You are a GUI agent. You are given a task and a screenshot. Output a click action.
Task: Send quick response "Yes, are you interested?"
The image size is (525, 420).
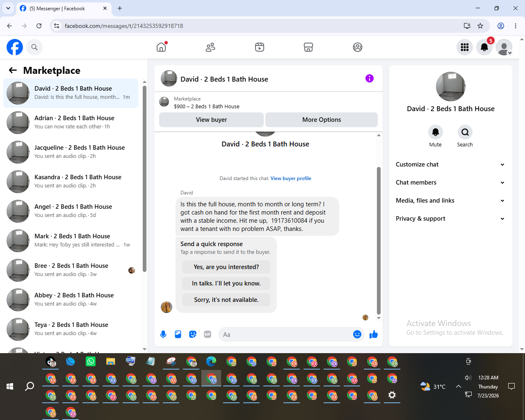point(226,267)
